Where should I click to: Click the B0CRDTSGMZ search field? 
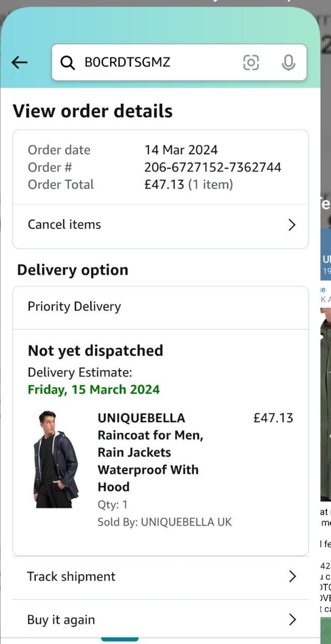coord(179,62)
